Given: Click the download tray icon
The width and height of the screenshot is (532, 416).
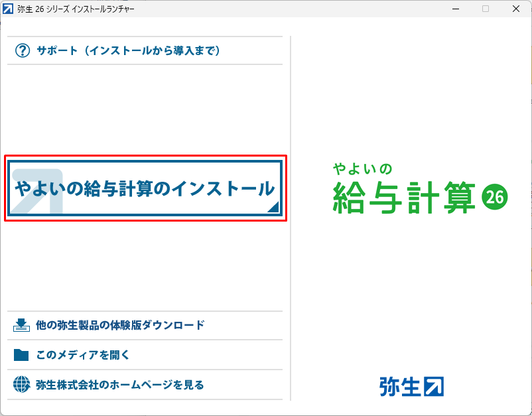Looking at the screenshot, I should click(22, 325).
